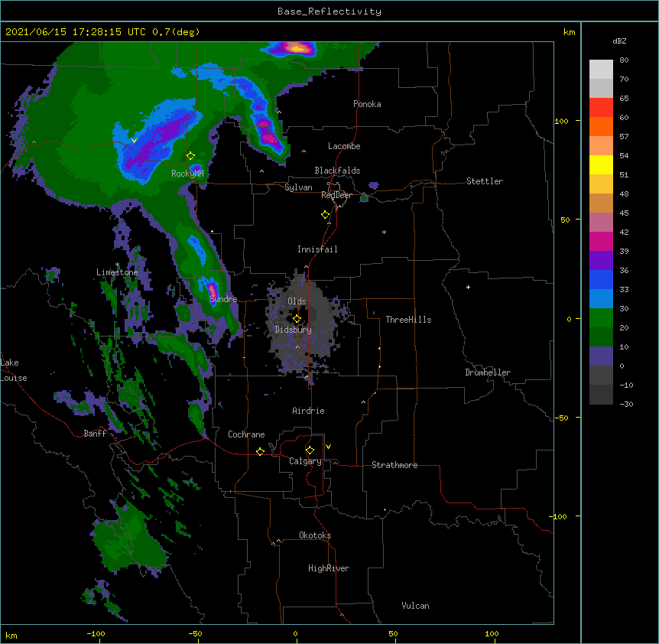The height and width of the screenshot is (644, 659).
Task: Click the yellow V marker east of Calgary
Action: 328,447
